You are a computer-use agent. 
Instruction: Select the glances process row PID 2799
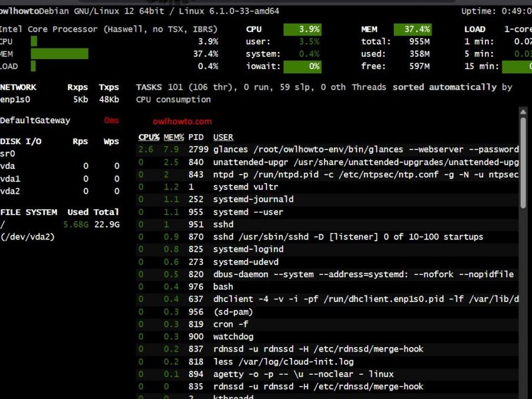click(x=327, y=150)
